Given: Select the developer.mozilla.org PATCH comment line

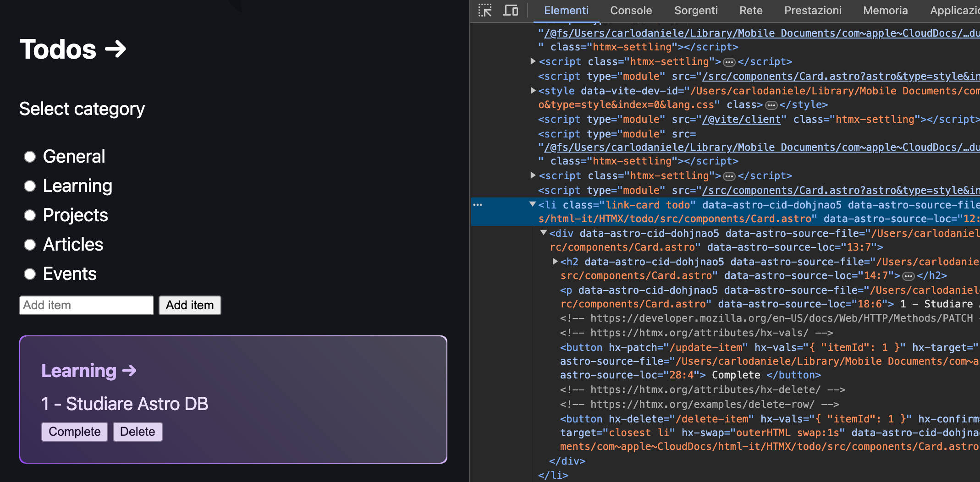Looking at the screenshot, I should 769,318.
